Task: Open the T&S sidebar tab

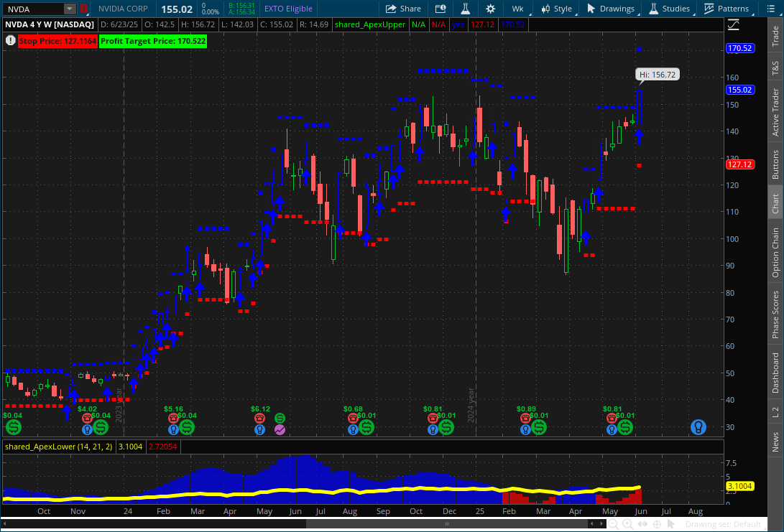Action: (775, 68)
